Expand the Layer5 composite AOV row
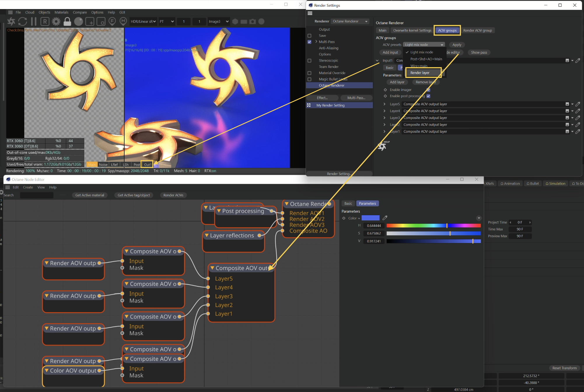Viewport: 584px width, 392px height. click(x=384, y=104)
